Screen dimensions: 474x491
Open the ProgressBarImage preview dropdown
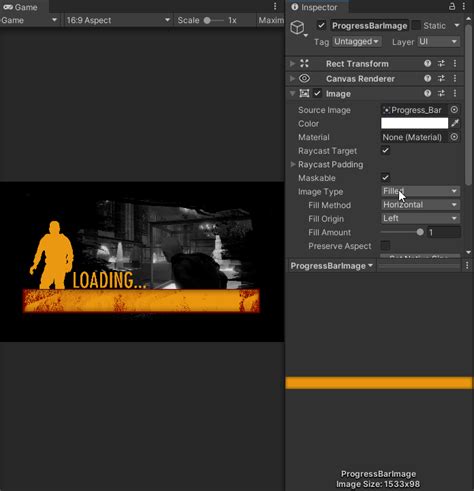[x=332, y=266]
